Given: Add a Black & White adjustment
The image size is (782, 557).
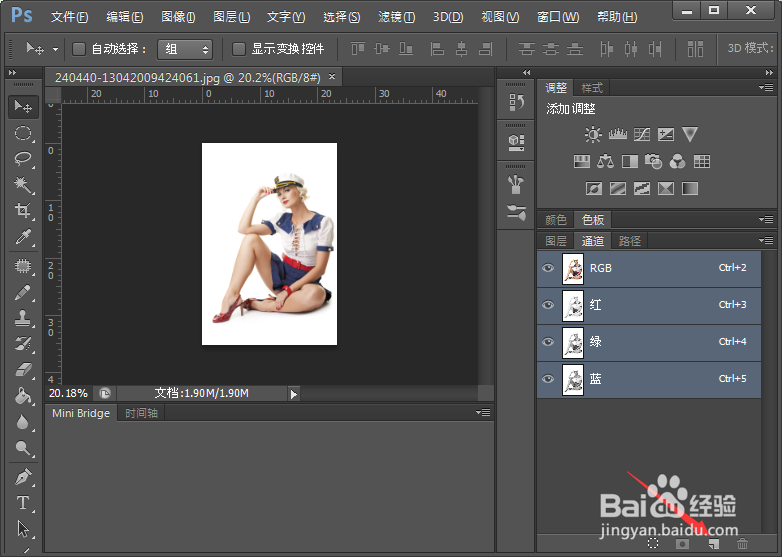Looking at the screenshot, I should tap(630, 161).
